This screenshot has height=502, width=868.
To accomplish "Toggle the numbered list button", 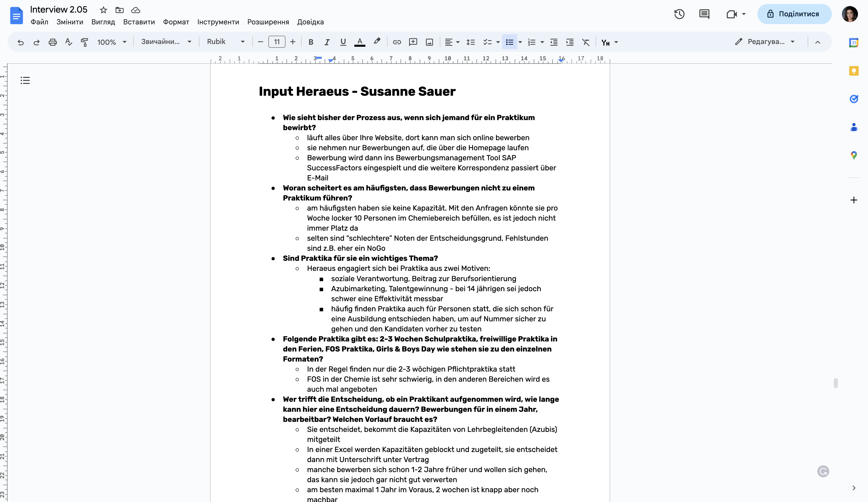I will coord(532,42).
